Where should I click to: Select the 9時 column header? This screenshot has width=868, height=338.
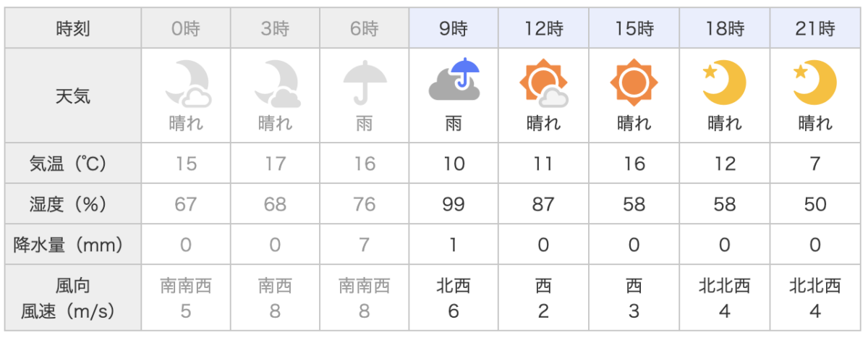pyautogui.click(x=454, y=30)
